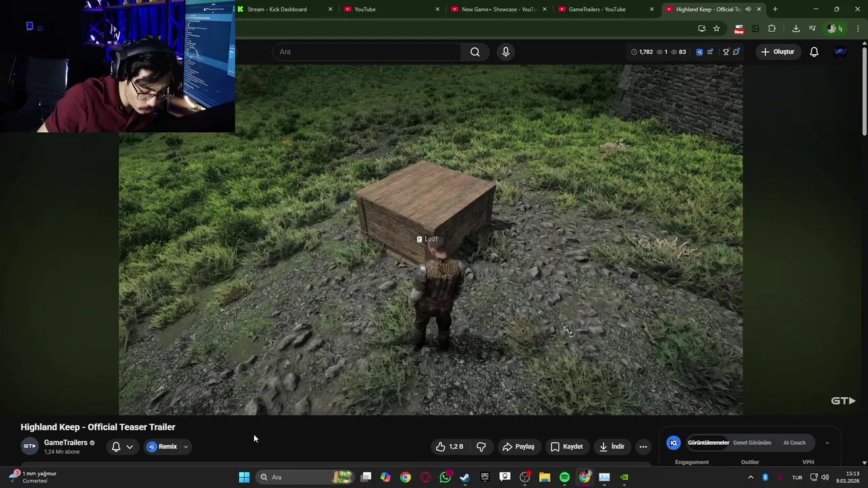Switch to the Stream - Kick Dashboard tab
868x488 pixels.
(285, 9)
